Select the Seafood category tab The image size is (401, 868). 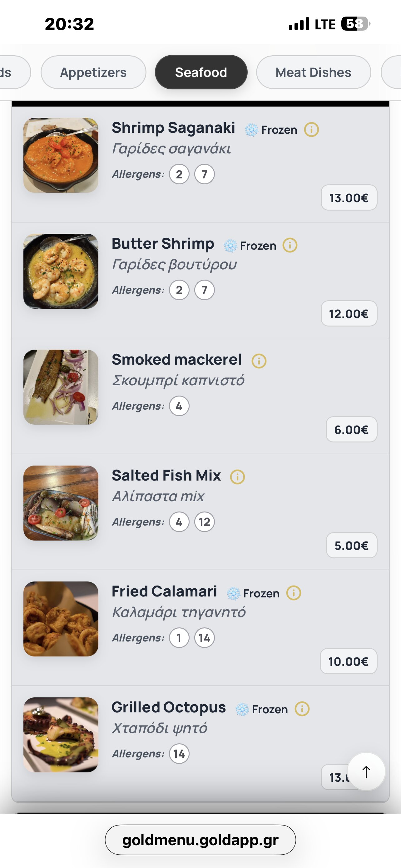click(201, 72)
